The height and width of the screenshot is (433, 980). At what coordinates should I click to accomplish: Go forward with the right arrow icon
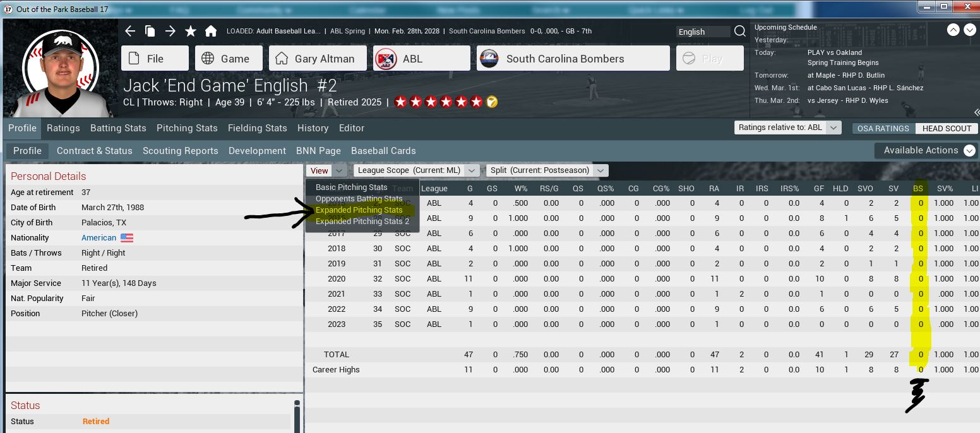[x=170, y=31]
